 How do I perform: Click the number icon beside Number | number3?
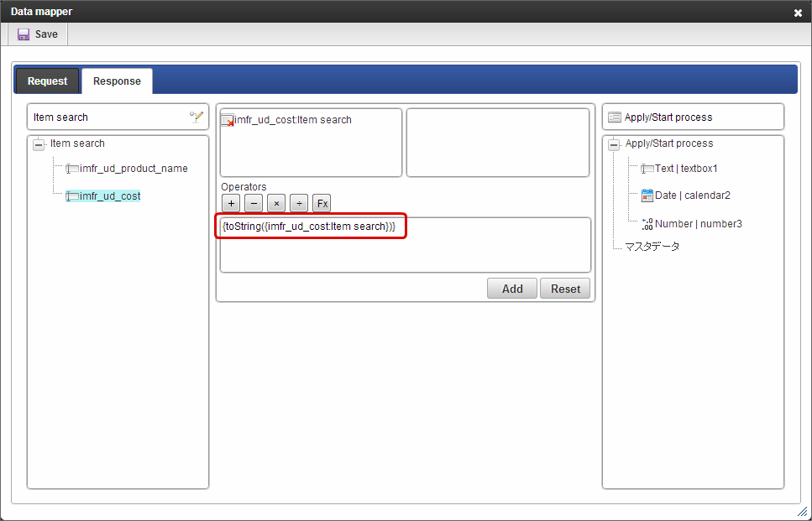click(x=647, y=224)
